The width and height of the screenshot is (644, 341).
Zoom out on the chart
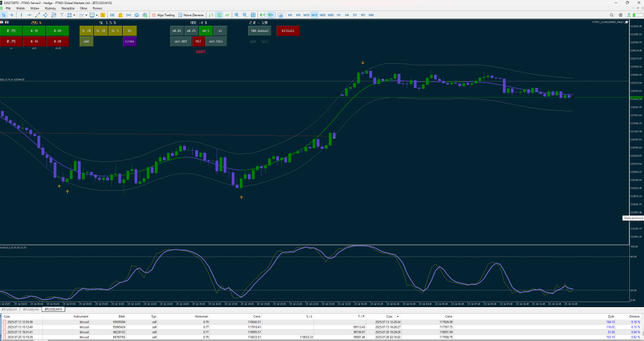point(245,15)
